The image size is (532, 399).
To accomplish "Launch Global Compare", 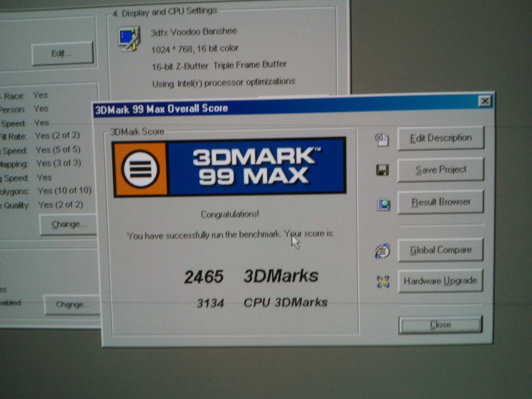I will pyautogui.click(x=441, y=250).
